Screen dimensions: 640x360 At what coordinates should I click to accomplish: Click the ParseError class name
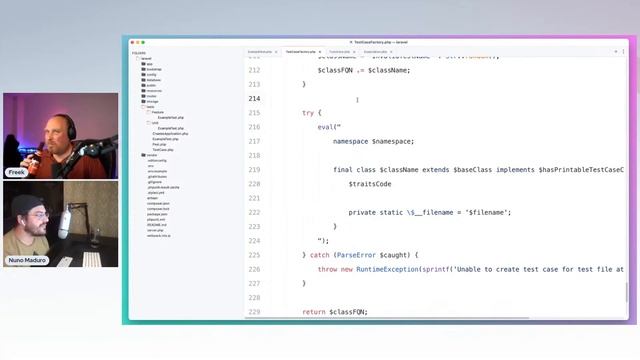[356, 255]
